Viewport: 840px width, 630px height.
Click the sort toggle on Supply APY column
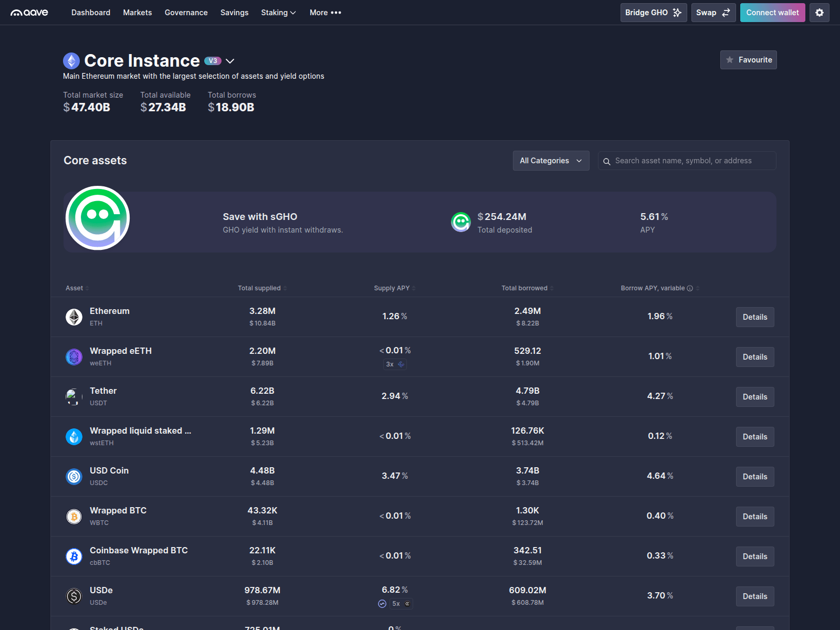(x=413, y=288)
